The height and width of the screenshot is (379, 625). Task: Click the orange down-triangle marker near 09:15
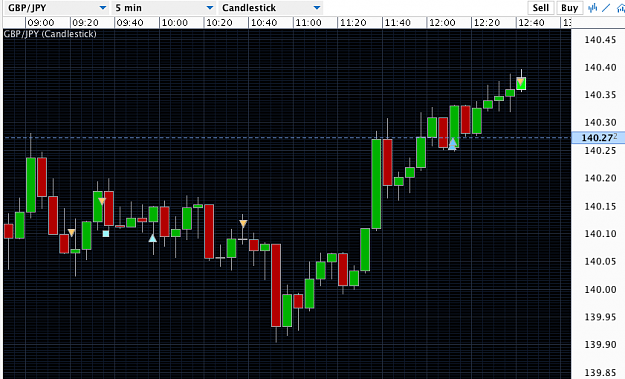[71, 232]
